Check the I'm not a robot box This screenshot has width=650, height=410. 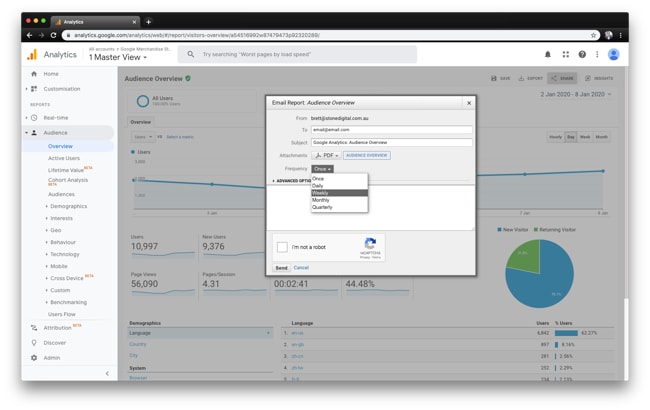click(282, 247)
